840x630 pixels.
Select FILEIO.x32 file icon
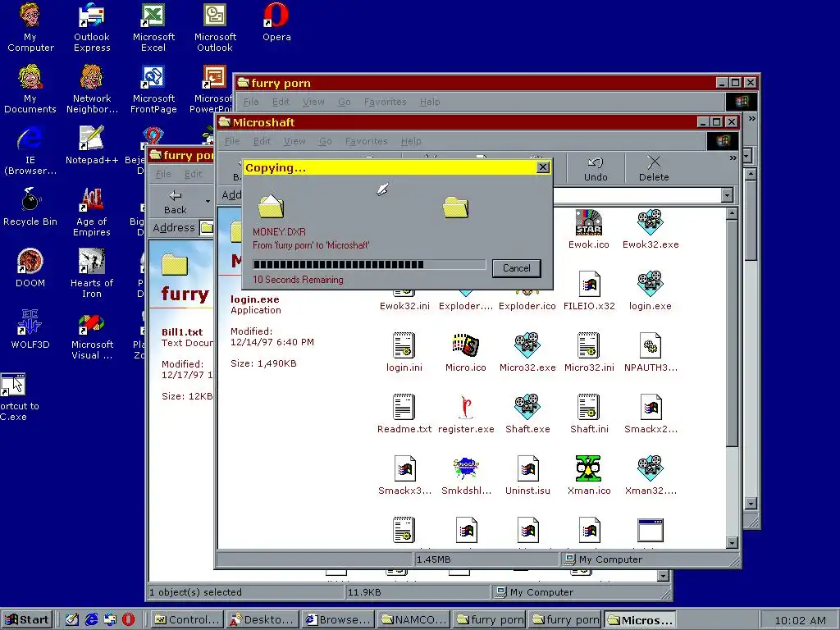click(x=589, y=291)
